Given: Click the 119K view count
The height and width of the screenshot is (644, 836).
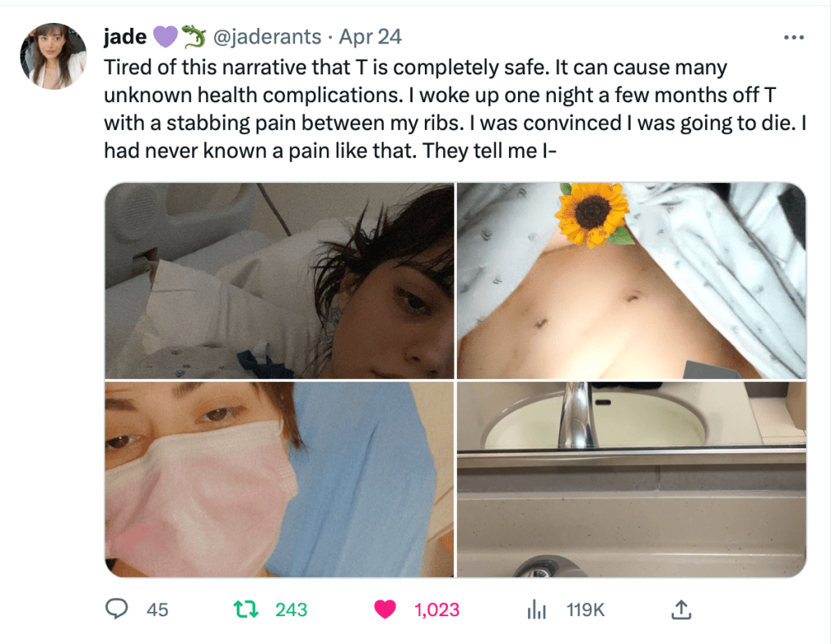Looking at the screenshot, I should [x=585, y=609].
